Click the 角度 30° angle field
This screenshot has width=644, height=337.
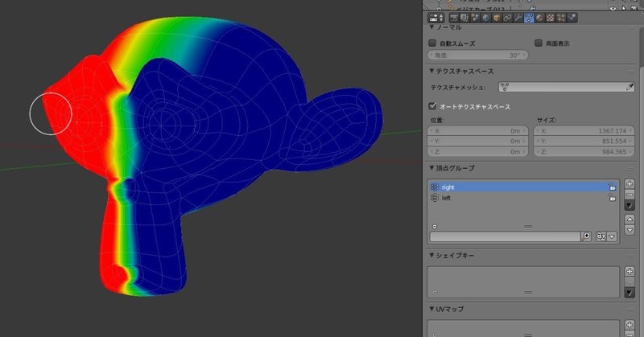tap(478, 55)
